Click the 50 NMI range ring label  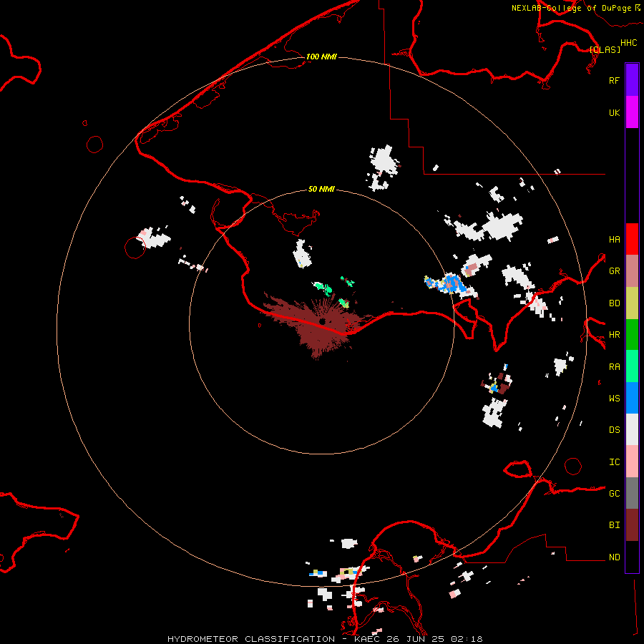(x=321, y=189)
